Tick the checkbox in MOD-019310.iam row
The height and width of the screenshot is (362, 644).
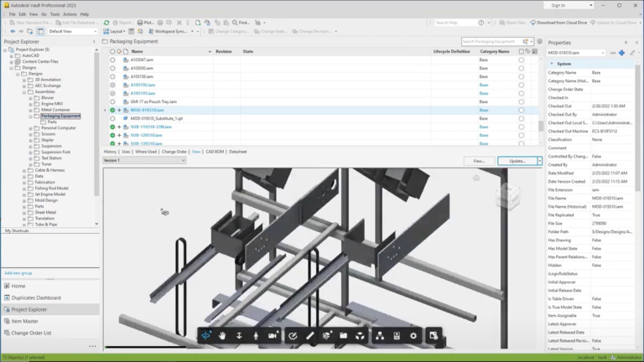522,110
